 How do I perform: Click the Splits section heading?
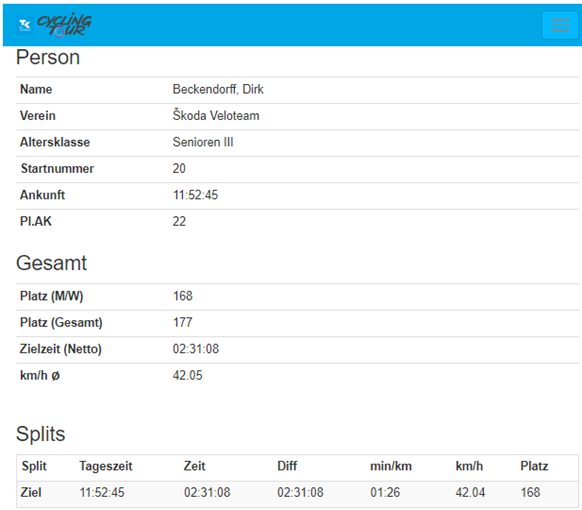tap(40, 434)
